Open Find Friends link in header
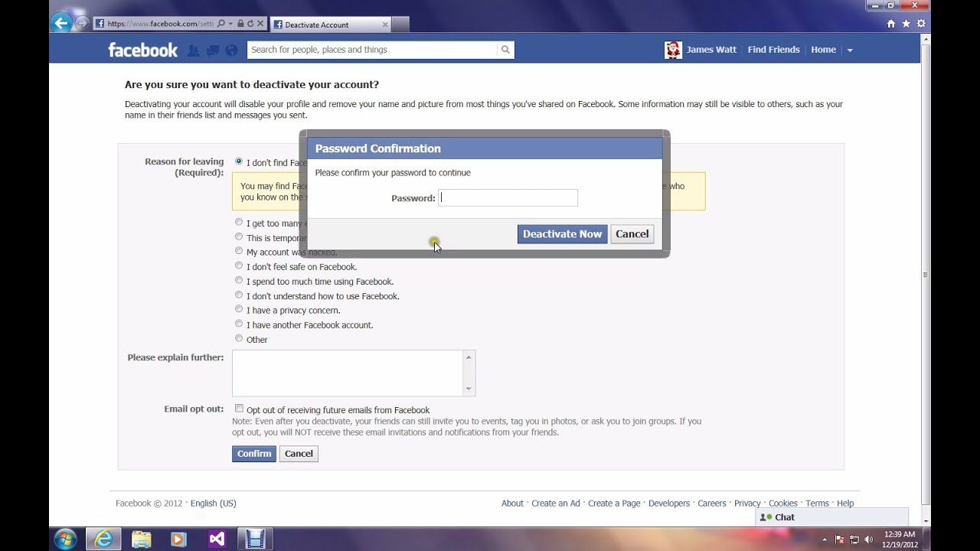The height and width of the screenshot is (551, 980). click(773, 50)
